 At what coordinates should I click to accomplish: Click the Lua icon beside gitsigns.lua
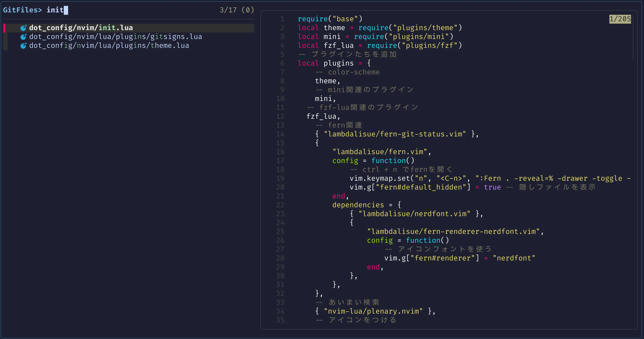23,37
